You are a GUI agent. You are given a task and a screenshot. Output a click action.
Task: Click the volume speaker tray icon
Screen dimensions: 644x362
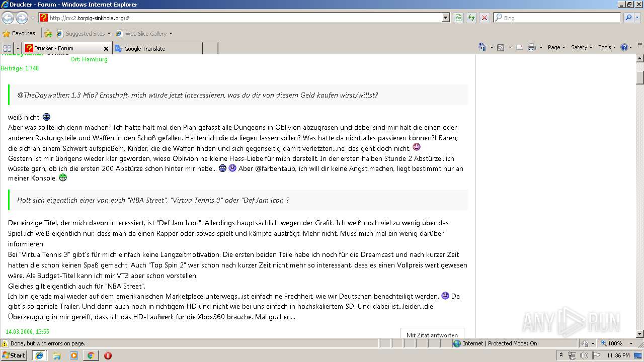point(584,355)
